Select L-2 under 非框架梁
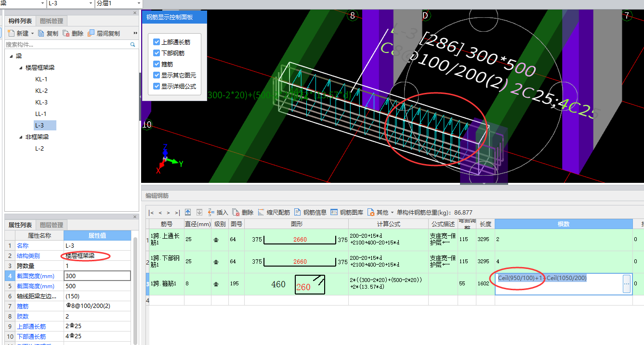 39,148
